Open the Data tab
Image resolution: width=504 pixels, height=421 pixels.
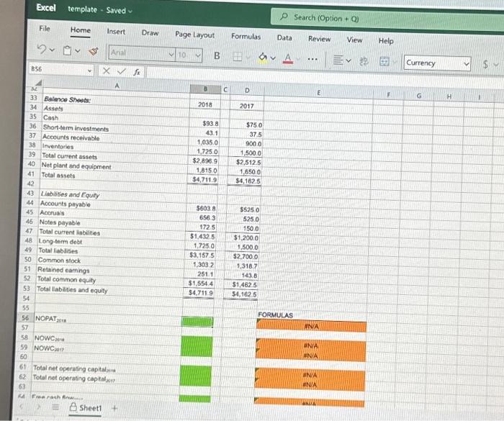(284, 38)
